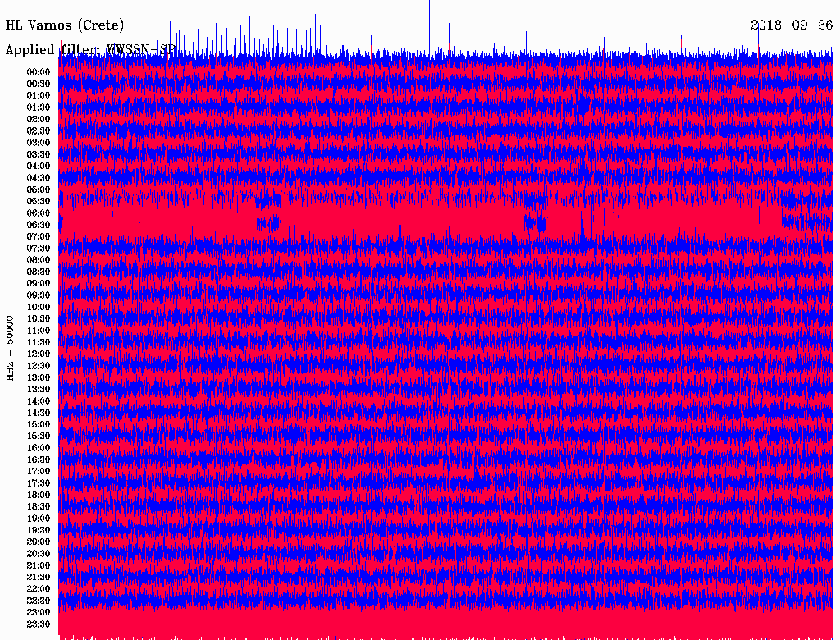Select the 11:30 time label
The image size is (840, 640).
tap(39, 342)
